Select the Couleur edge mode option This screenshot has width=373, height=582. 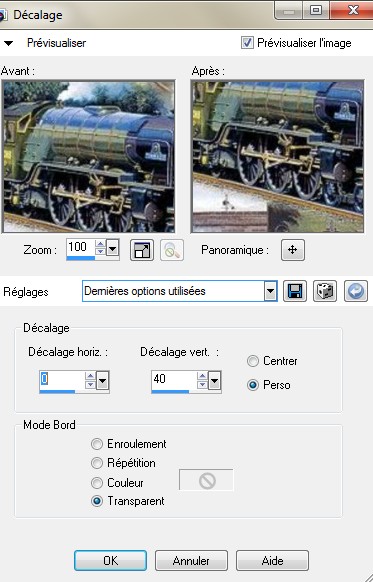point(97,483)
